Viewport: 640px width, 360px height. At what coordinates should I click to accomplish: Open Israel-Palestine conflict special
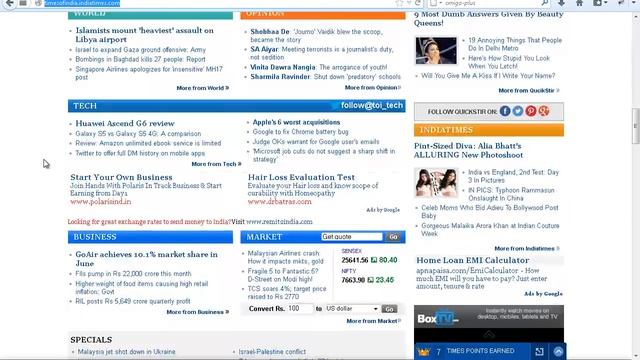(272, 351)
